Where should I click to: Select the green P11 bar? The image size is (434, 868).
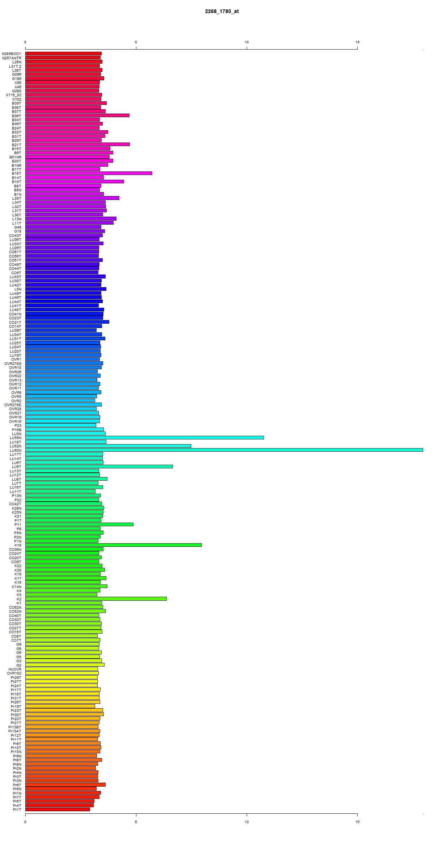(x=79, y=525)
